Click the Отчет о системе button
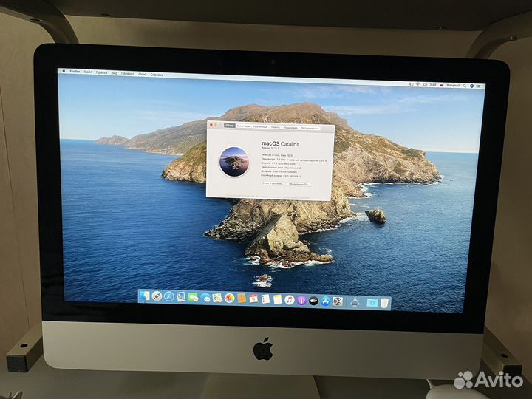The height and width of the screenshot is (399, 532). click(x=273, y=183)
